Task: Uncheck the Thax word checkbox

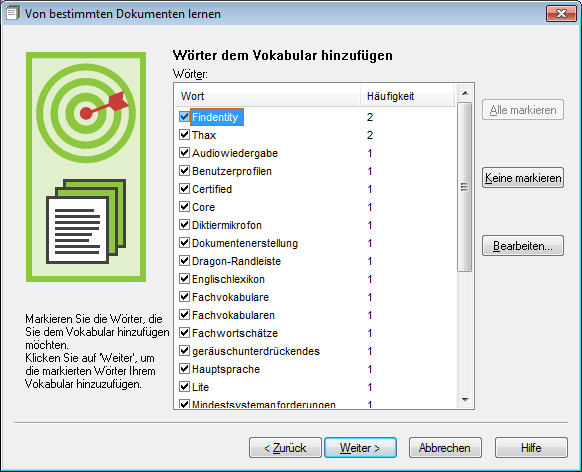Action: pos(184,134)
